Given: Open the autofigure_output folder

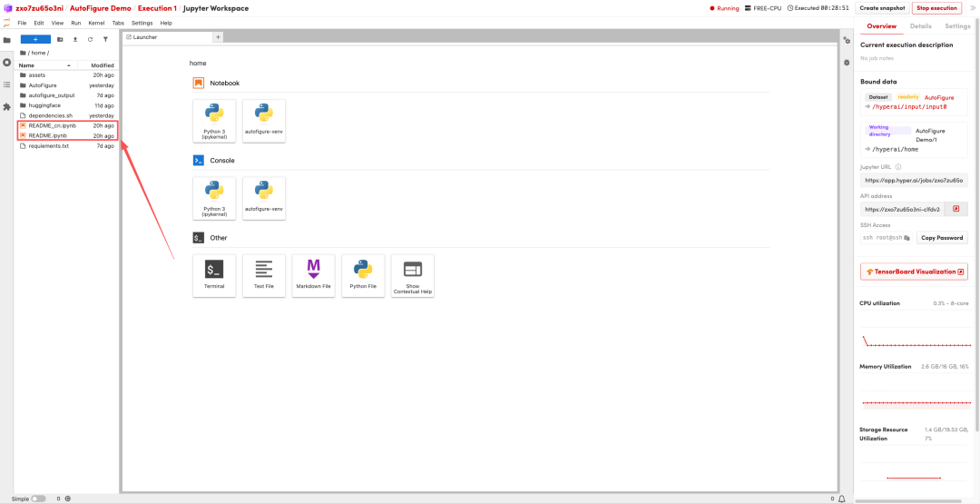Looking at the screenshot, I should click(66, 95).
